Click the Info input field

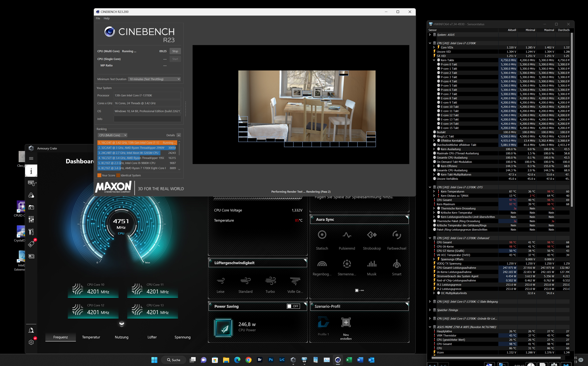147,119
